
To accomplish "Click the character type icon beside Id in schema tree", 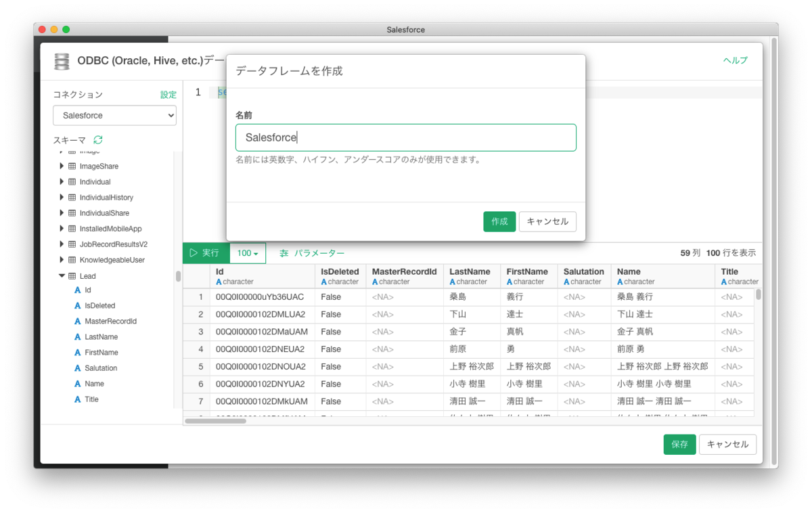I will (x=78, y=290).
